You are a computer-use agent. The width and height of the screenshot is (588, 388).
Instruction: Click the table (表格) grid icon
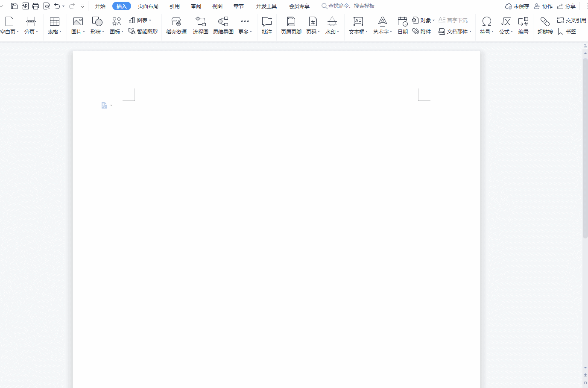tap(55, 21)
